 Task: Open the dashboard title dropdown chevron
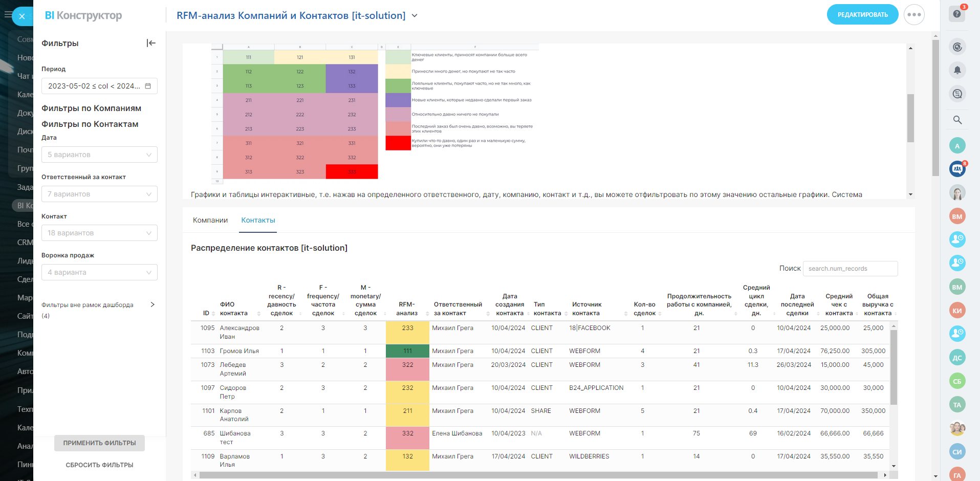coord(415,16)
